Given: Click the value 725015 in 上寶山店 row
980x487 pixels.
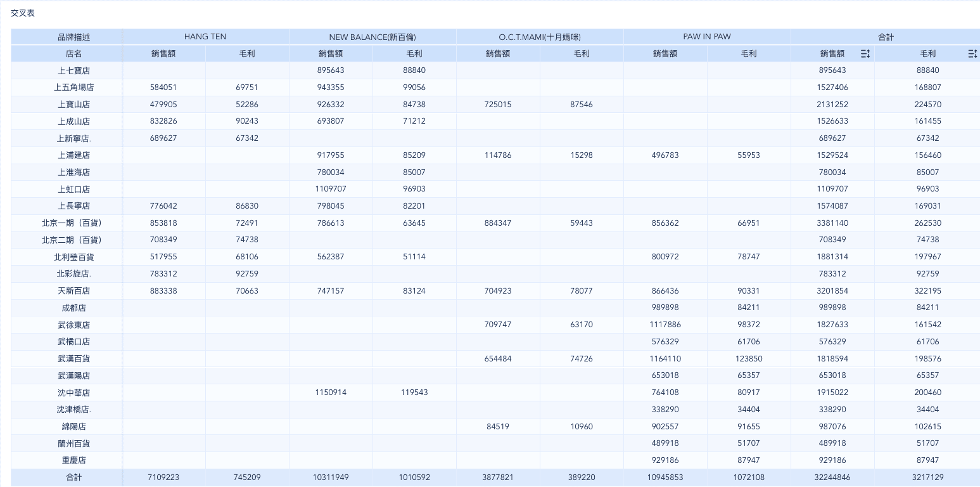Looking at the screenshot, I should (x=498, y=105).
